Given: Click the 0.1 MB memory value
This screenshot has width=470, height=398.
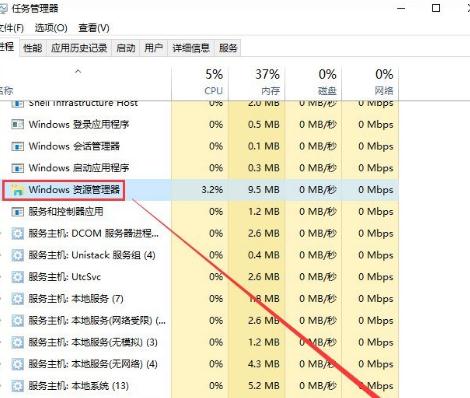Looking at the screenshot, I should tap(263, 146).
